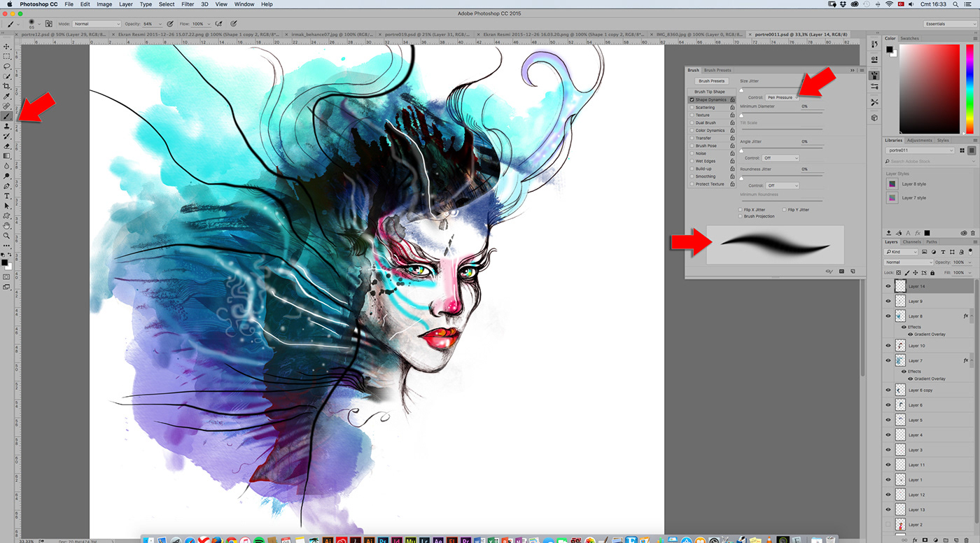Click foreground color swatch in toolbar
The image size is (980, 543).
click(x=6, y=262)
